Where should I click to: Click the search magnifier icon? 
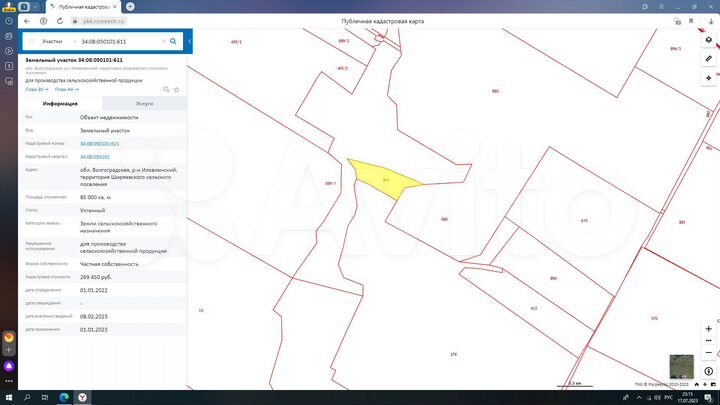click(x=173, y=41)
